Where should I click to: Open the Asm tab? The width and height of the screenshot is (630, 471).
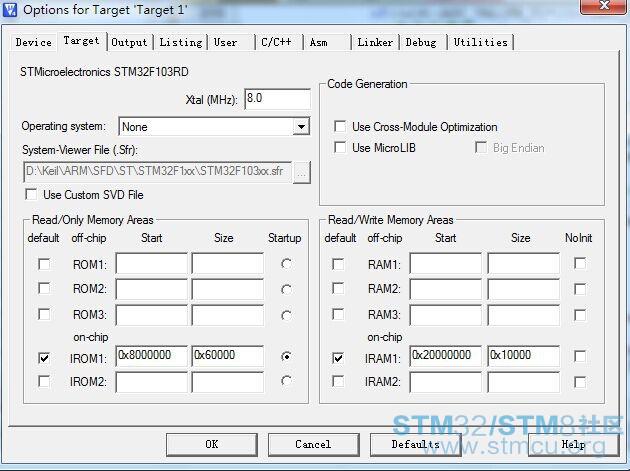coord(319,42)
